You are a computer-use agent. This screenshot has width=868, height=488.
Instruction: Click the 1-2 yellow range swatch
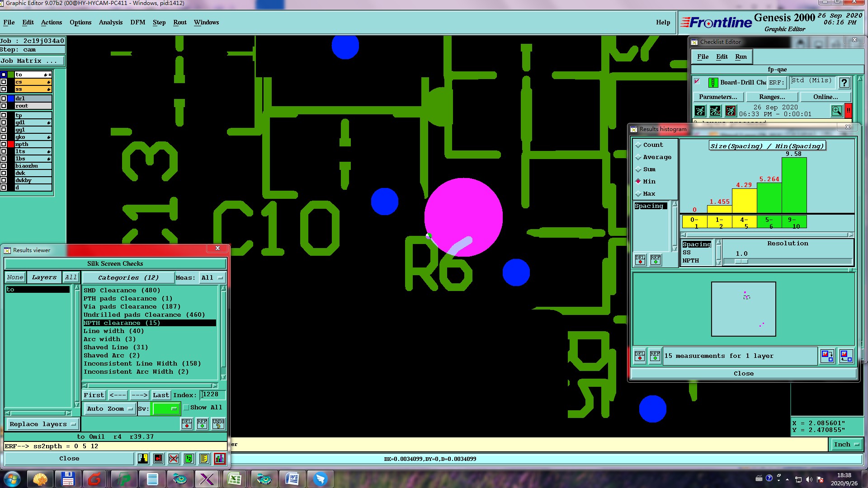(720, 222)
